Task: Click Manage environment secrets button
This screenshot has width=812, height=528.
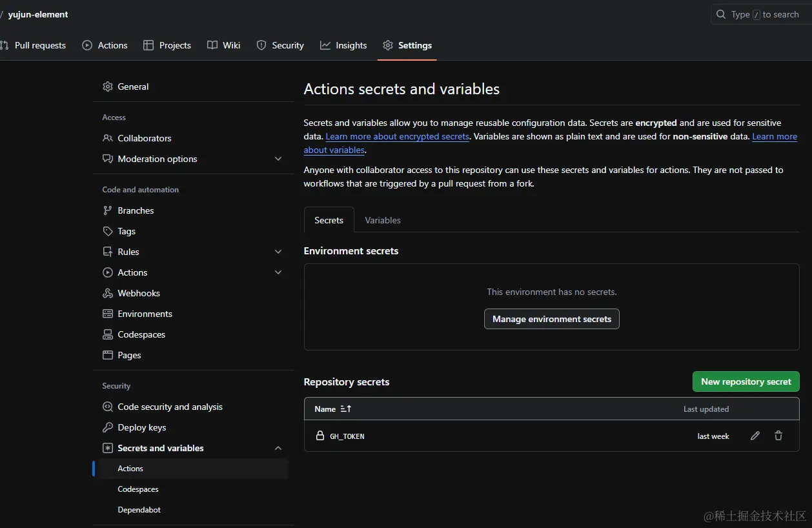Action: [551, 319]
